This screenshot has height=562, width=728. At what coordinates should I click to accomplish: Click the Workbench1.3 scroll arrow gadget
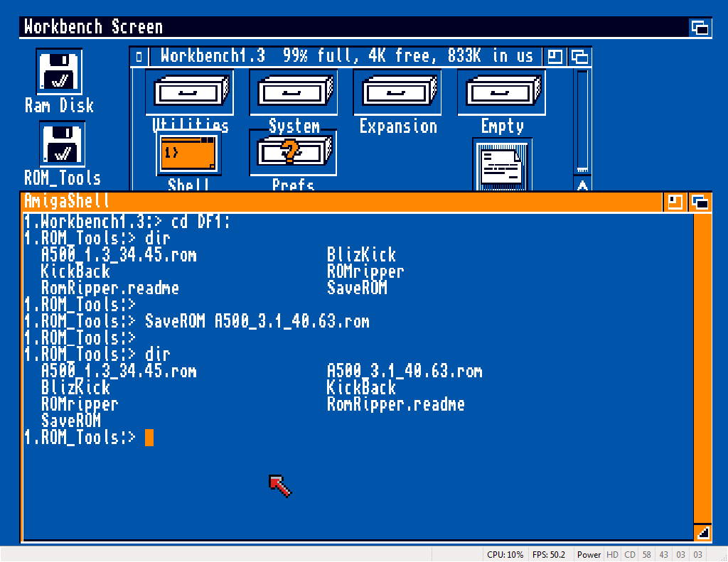582,185
